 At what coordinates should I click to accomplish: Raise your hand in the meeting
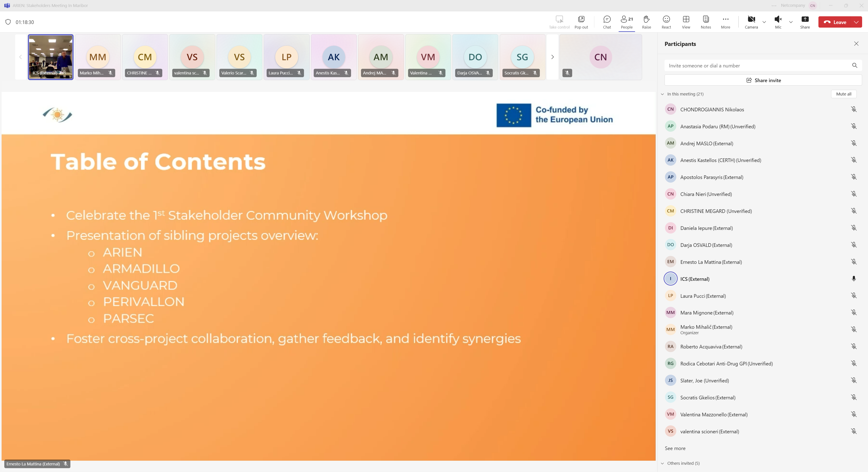pos(646,22)
